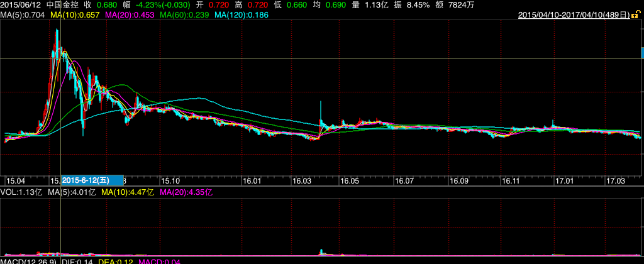Click the 2015-6-12(五) crosshair date tag
644x264 pixels.
pyautogui.click(x=92, y=180)
